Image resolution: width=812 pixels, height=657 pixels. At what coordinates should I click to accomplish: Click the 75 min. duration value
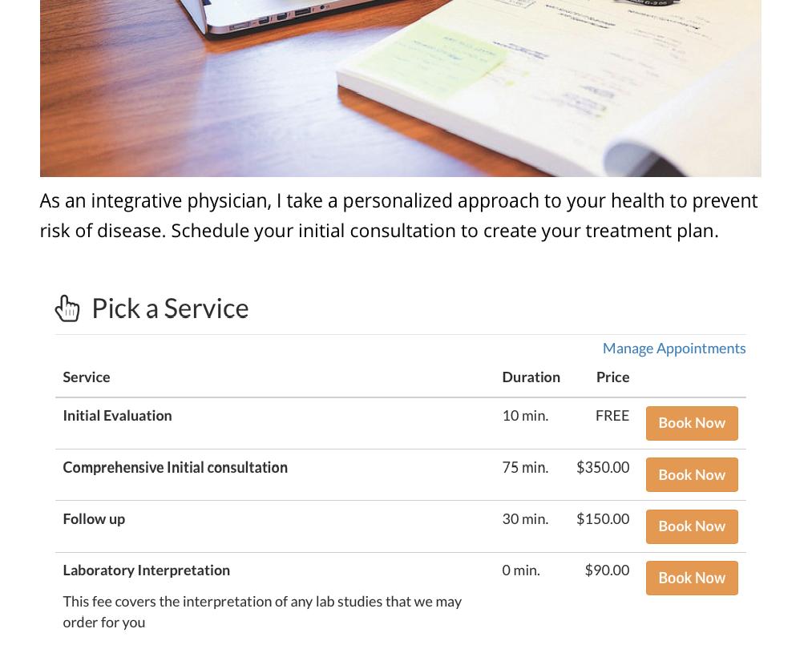pos(525,467)
